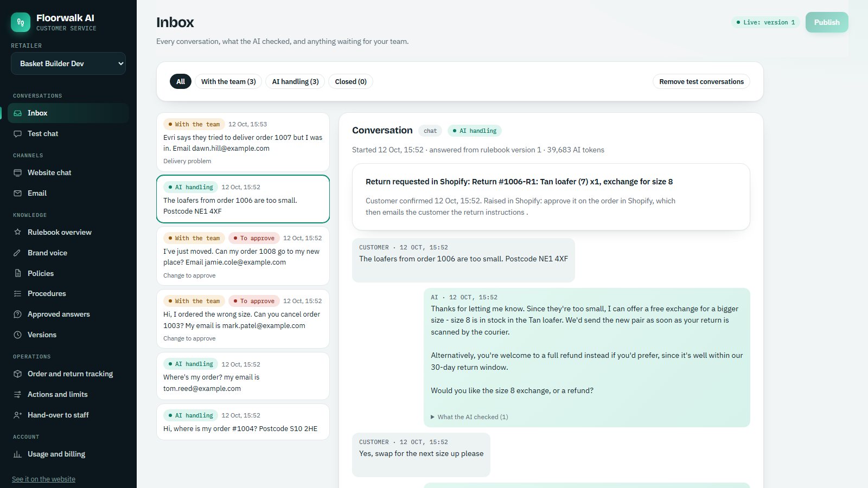Click the 'Return requested in Shopify' heading

(x=519, y=182)
